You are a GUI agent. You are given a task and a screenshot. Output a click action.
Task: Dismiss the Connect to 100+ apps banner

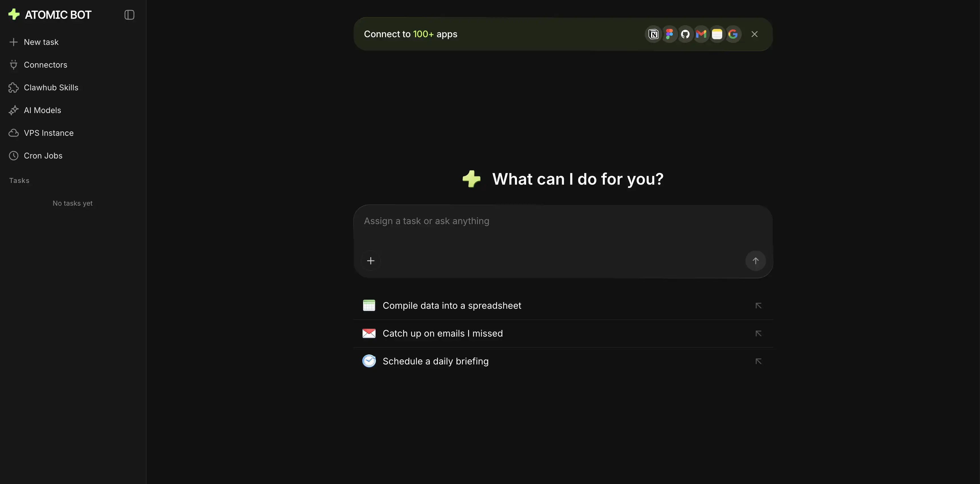(x=754, y=34)
